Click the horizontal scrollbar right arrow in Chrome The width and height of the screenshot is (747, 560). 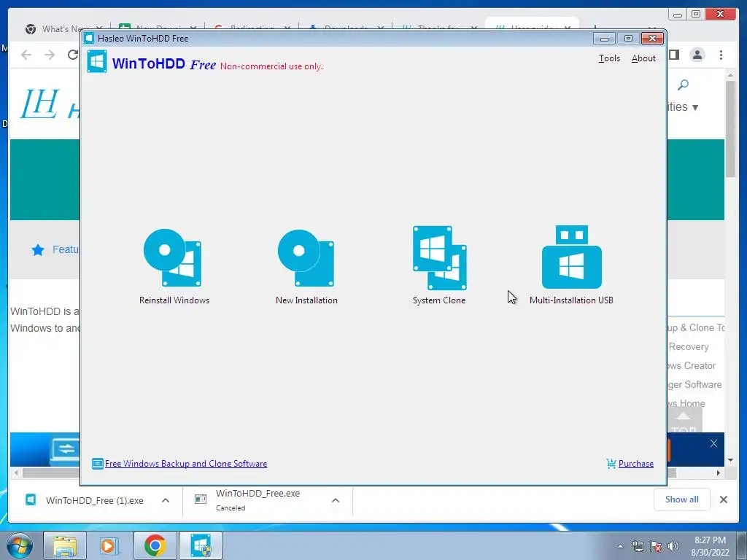(x=719, y=472)
